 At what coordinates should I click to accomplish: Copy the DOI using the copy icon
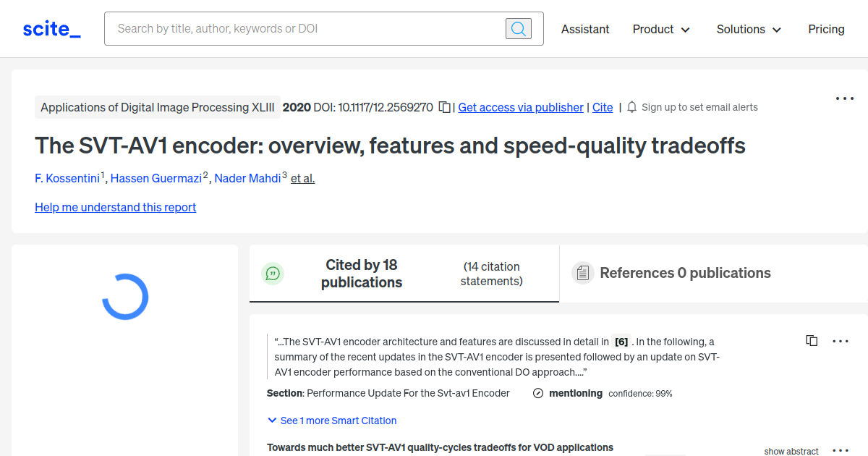pyautogui.click(x=444, y=106)
